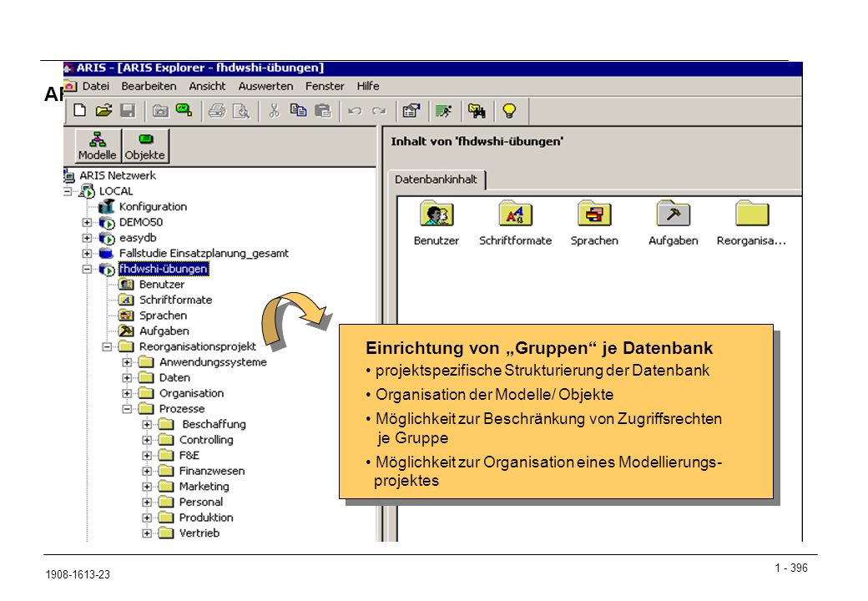
Task: Open the Schriftformate folder icon in content pane
Action: (x=516, y=214)
